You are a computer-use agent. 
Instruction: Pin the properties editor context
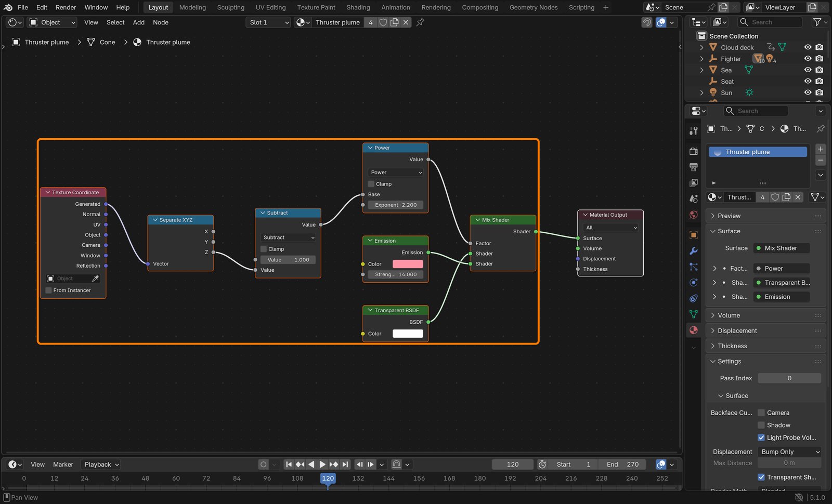tap(821, 129)
